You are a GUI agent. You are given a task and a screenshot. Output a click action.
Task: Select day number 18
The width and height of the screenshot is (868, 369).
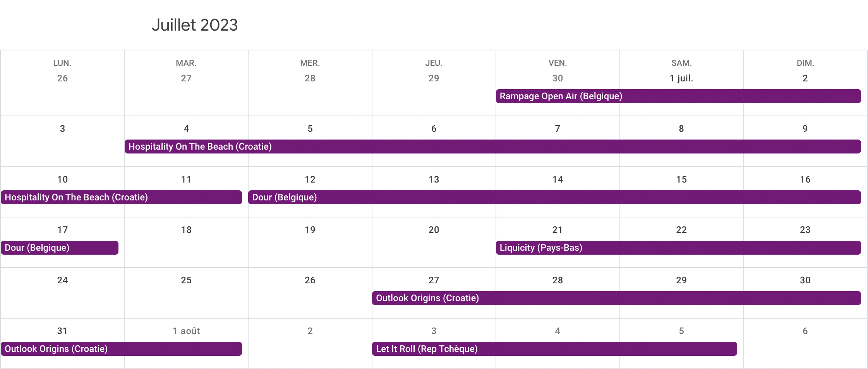(x=186, y=230)
